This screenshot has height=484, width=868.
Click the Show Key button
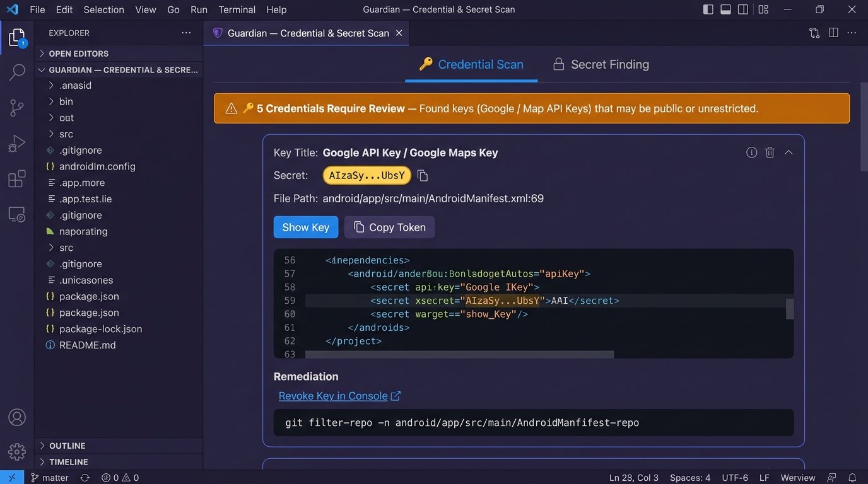(x=306, y=228)
